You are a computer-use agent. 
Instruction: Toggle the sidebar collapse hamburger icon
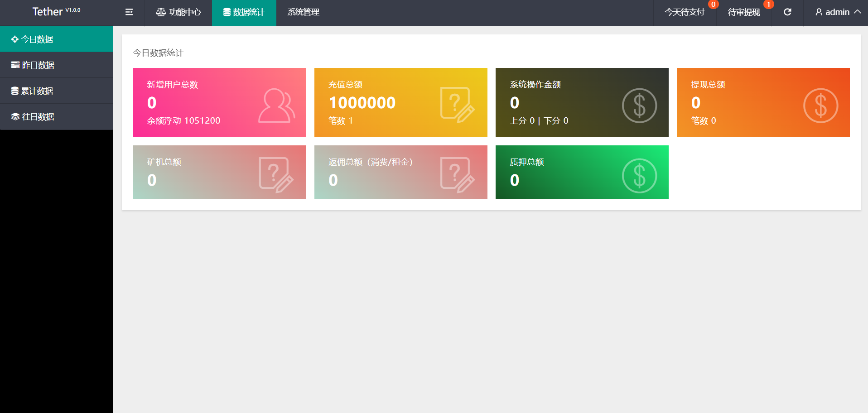point(129,12)
